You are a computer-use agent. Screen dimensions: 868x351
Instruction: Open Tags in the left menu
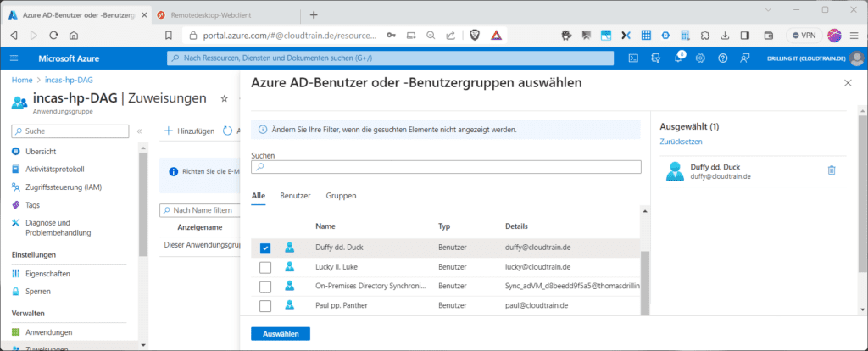[33, 205]
